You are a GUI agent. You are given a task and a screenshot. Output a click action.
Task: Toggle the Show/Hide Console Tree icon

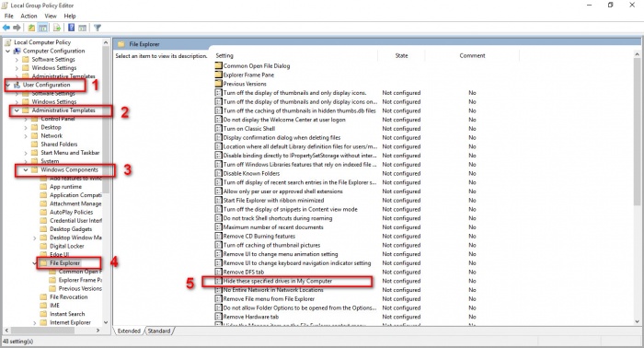[42, 28]
